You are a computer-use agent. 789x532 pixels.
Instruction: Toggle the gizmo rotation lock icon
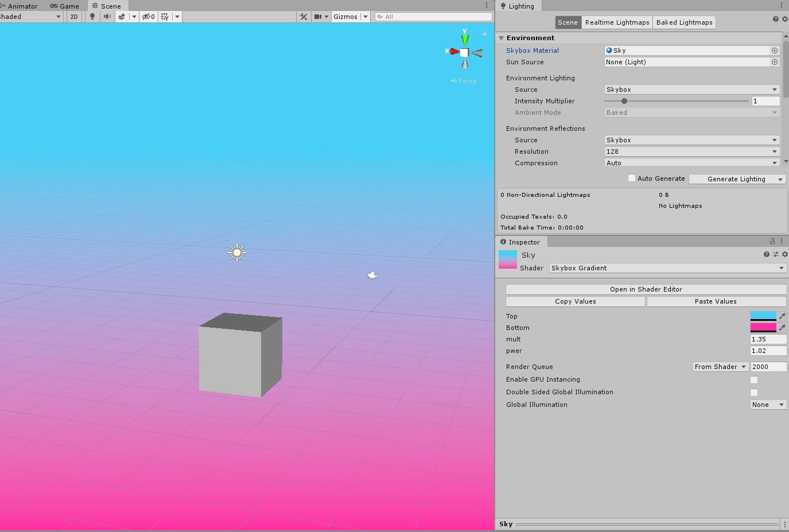484,33
